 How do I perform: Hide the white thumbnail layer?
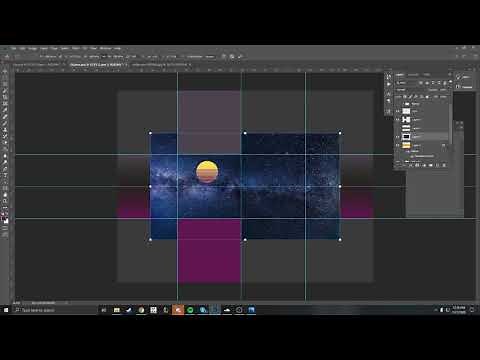click(x=398, y=111)
